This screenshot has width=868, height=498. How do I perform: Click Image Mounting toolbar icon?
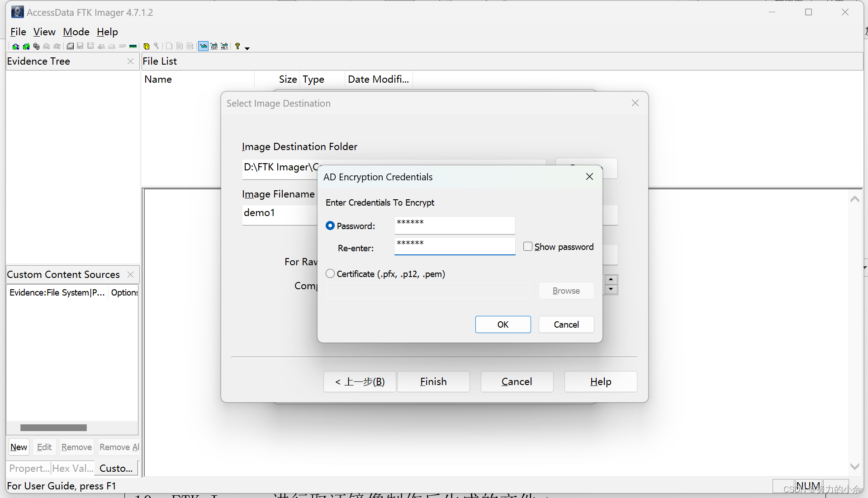36,46
